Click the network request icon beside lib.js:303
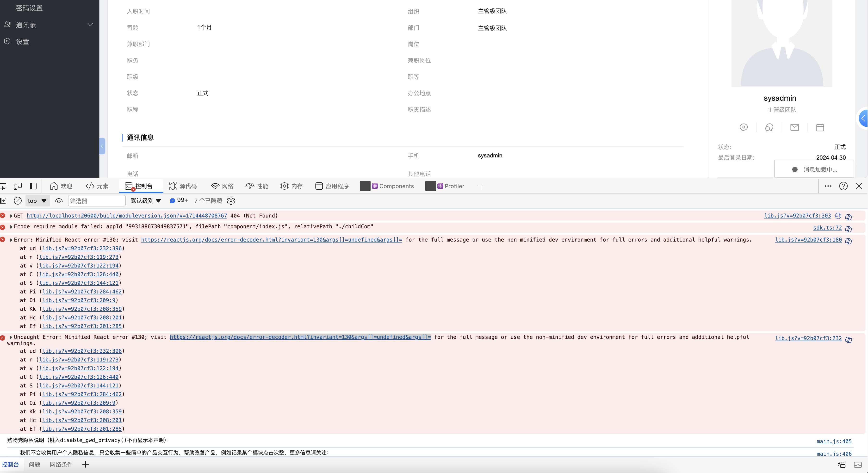Screen dimensions: 868x473 pyautogui.click(x=838, y=216)
